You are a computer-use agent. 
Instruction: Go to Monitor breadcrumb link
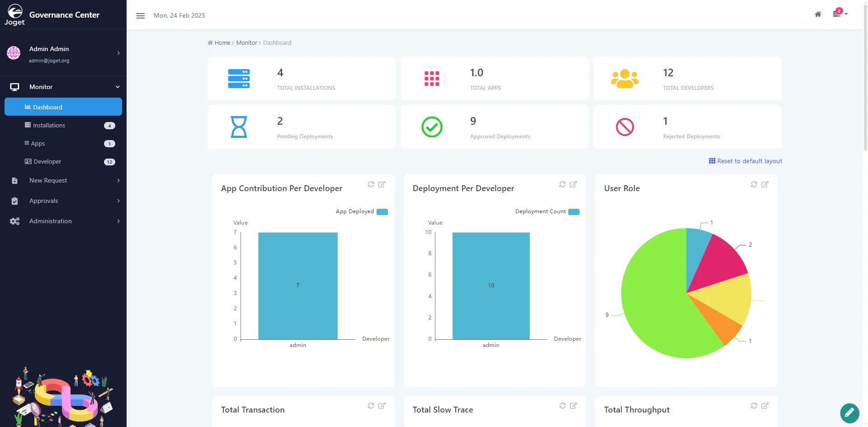246,42
